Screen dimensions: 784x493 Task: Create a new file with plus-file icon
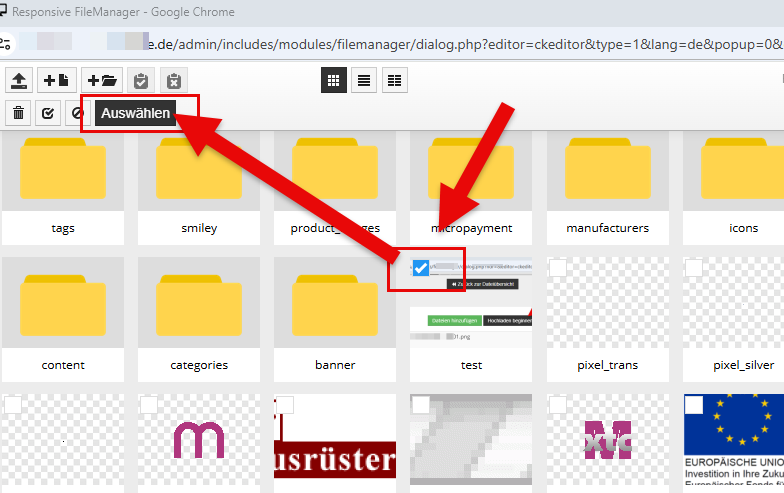coord(56,81)
